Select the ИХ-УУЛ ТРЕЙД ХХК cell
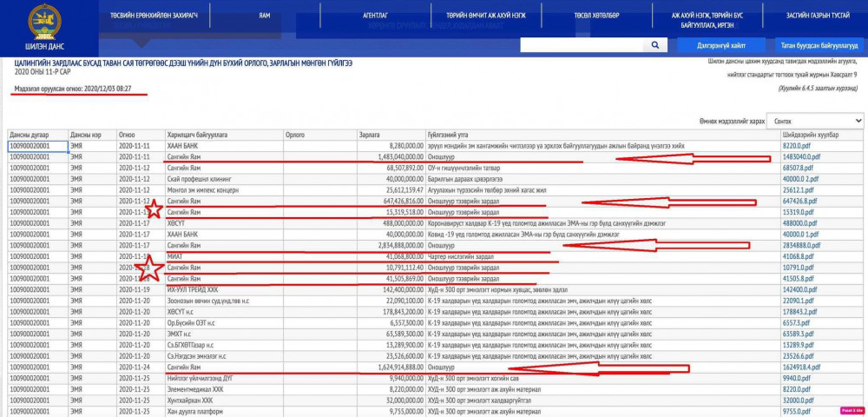The height and width of the screenshot is (417, 868). tap(224, 289)
